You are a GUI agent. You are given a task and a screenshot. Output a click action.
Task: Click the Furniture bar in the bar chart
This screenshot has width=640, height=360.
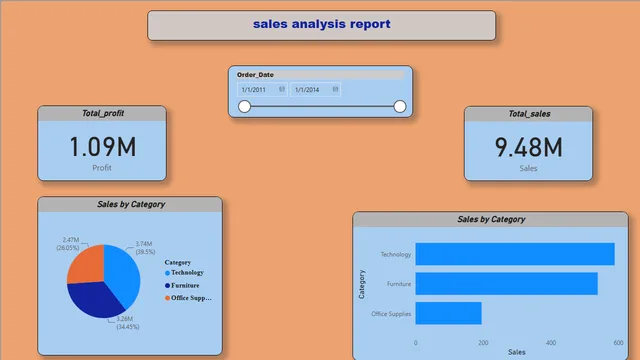click(507, 284)
